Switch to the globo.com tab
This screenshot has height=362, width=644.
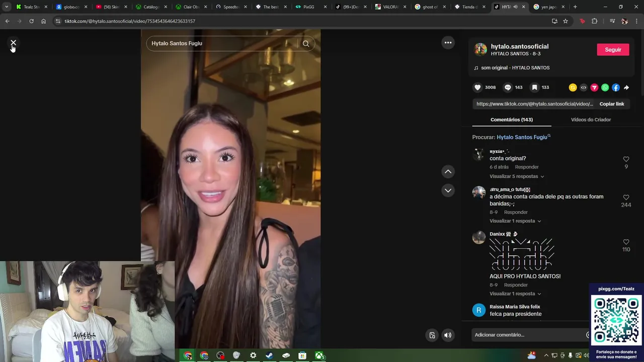coord(71,7)
